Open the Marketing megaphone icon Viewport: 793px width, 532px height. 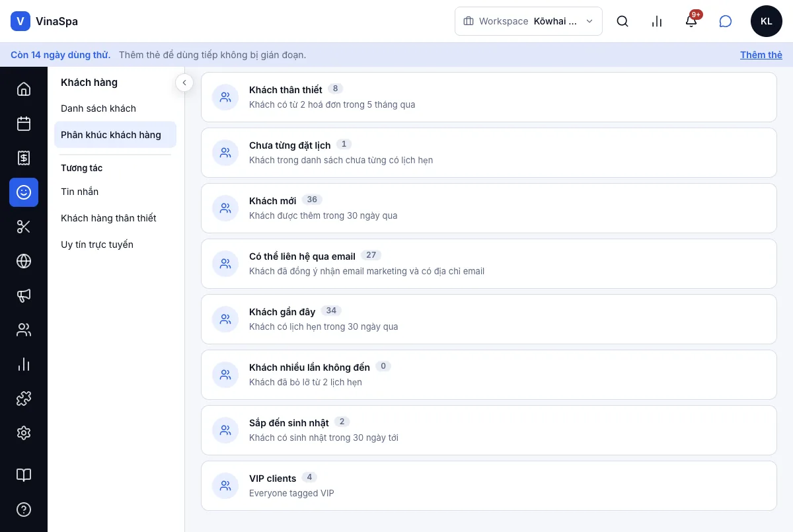[x=24, y=295]
